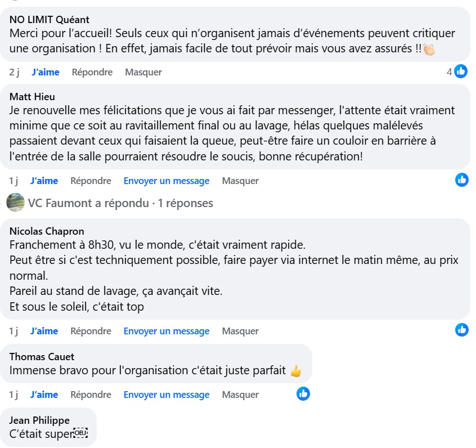Click the thumbs-up reaction on Matt Hieu's comment

tap(462, 180)
